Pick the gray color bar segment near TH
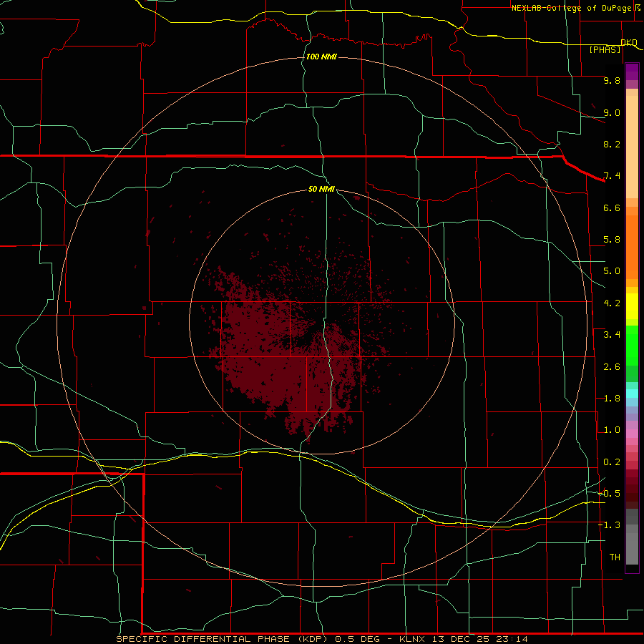The height and width of the screenshot is (644, 644). 632,548
